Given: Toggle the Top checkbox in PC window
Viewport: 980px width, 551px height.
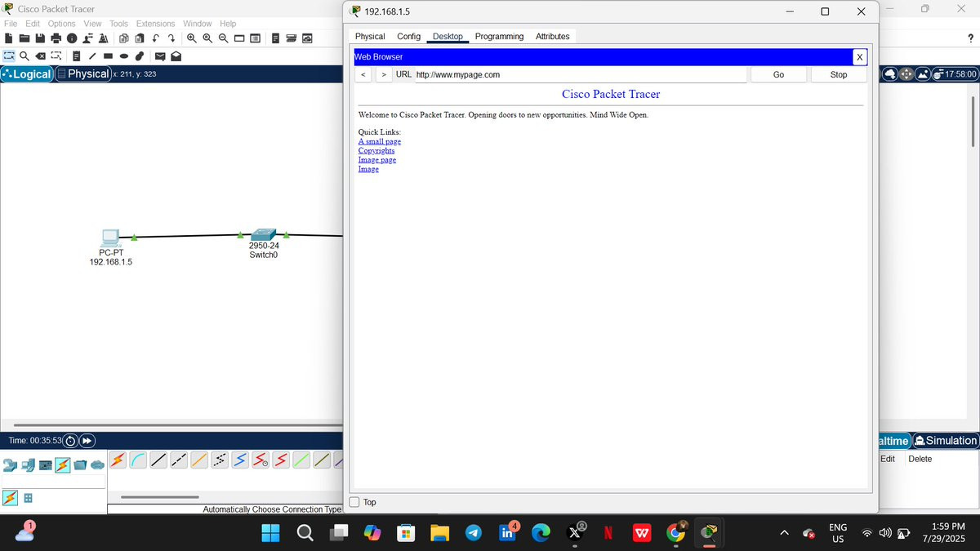Looking at the screenshot, I should click(354, 502).
